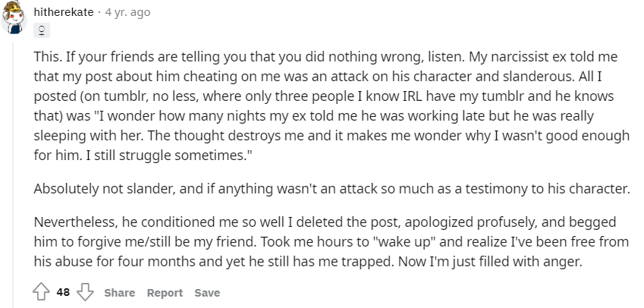Downvote the hitherekate comment
Image resolution: width=644 pixels, height=308 pixels.
(85, 293)
